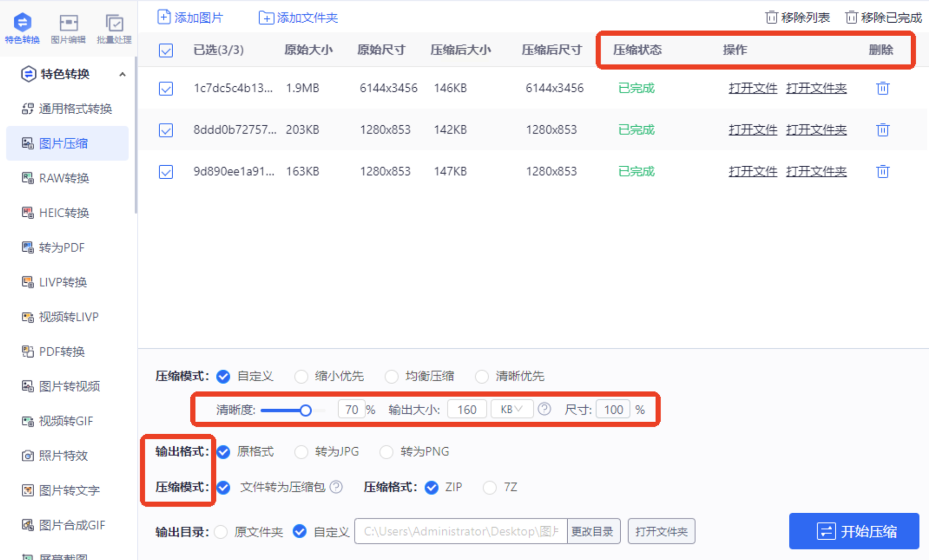Delete the 9d890ee1a91 file via trash icon
Image resolution: width=929 pixels, height=560 pixels.
[x=882, y=172]
